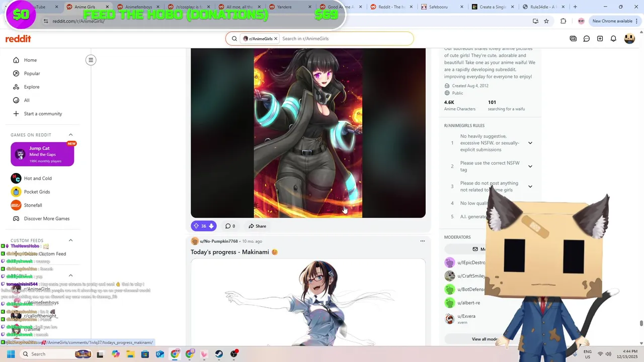Collapse the Games on Reddit section
644x362 pixels.
tap(70, 135)
